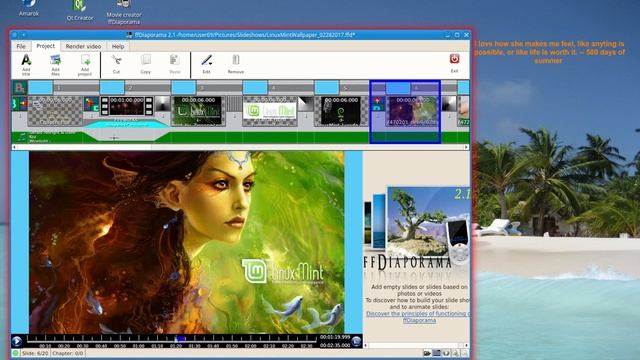640x360 pixels.
Task: Click the background track icon at timeline start
Action: coord(20,87)
